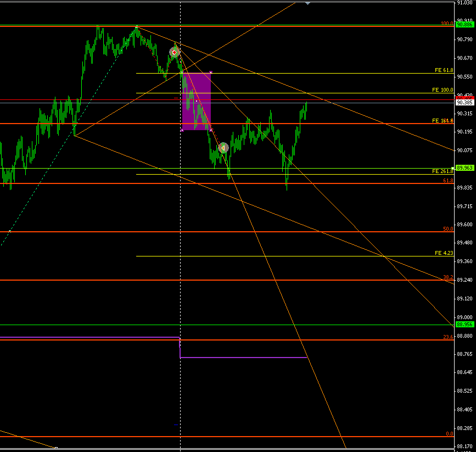Select the green 89.963 price label

464,168
